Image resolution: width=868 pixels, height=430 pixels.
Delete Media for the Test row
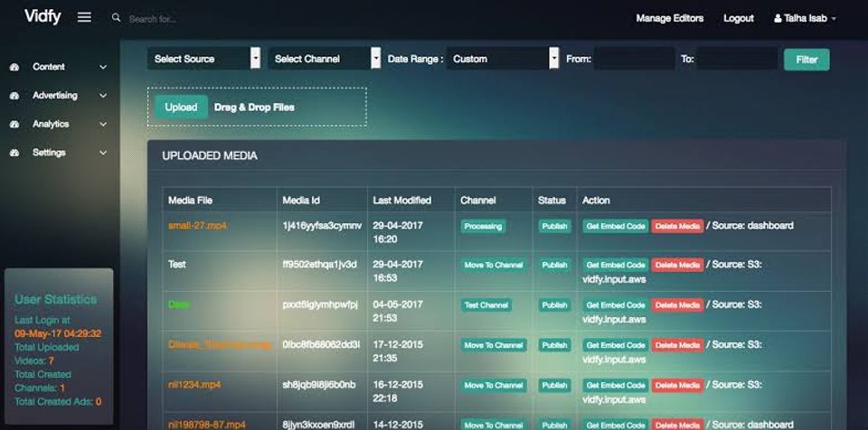click(x=677, y=265)
